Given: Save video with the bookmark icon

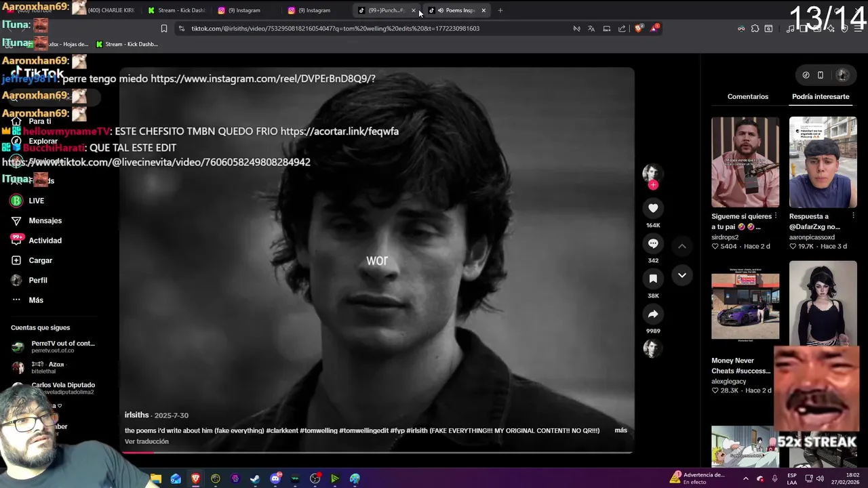Looking at the screenshot, I should (x=653, y=279).
